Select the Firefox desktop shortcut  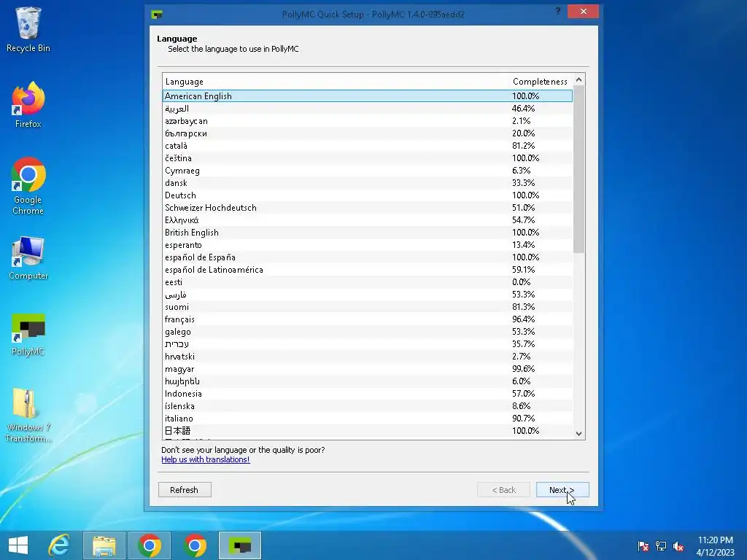click(x=28, y=105)
